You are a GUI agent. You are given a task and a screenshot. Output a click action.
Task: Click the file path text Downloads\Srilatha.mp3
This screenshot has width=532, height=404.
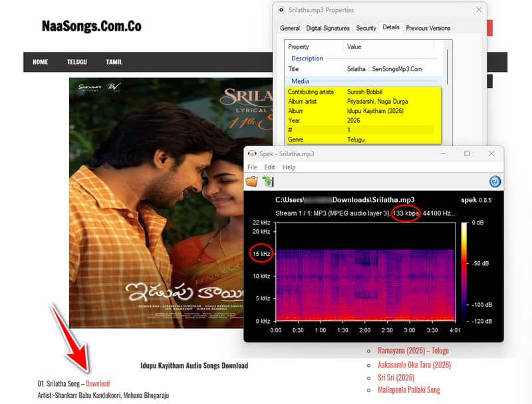click(373, 199)
